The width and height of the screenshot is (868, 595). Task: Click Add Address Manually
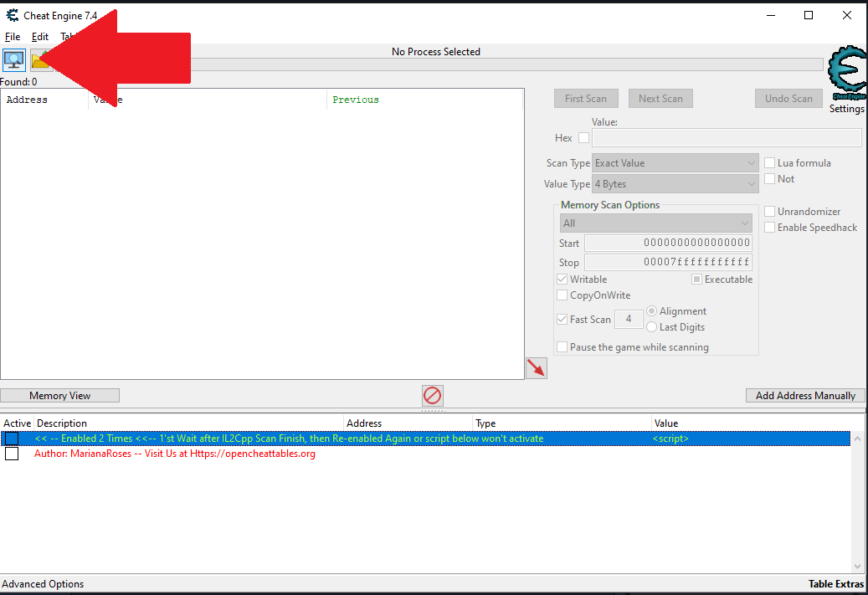[805, 395]
